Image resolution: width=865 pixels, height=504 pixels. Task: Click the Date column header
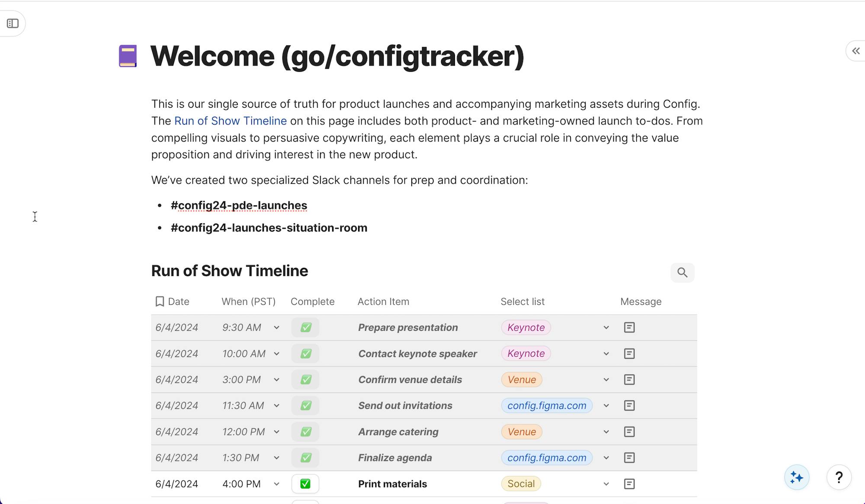[178, 302]
